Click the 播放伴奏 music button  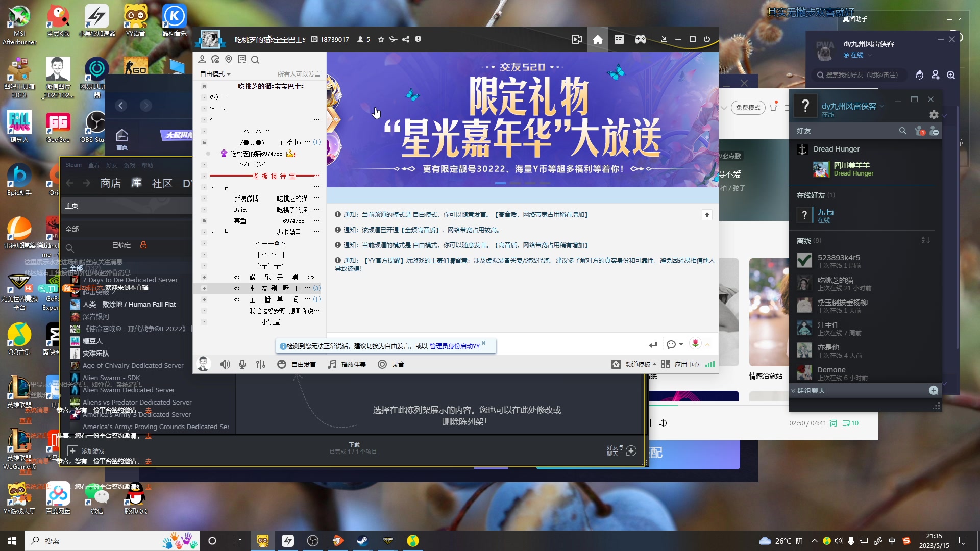coord(347,364)
